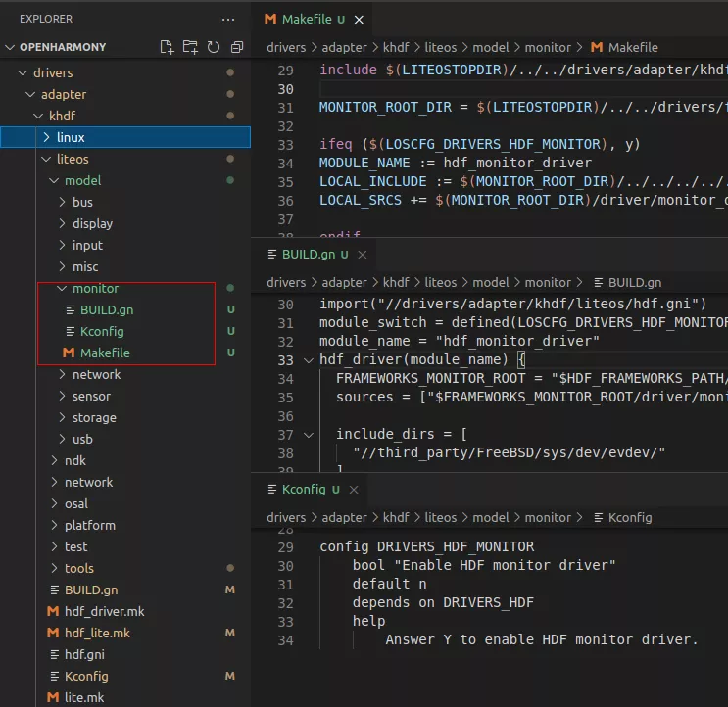Click 'khdf' in Kconfig breadcrumb
The height and width of the screenshot is (707, 728).
point(396,517)
